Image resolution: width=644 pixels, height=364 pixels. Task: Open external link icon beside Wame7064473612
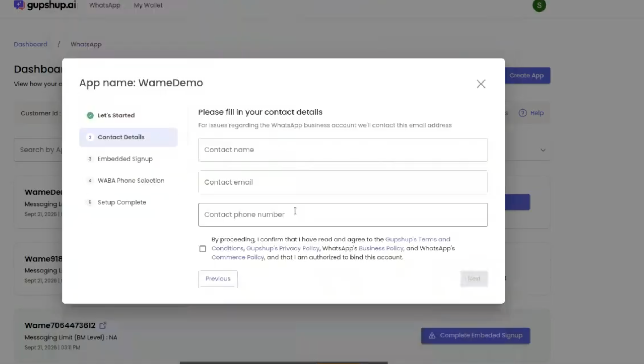pyautogui.click(x=103, y=325)
